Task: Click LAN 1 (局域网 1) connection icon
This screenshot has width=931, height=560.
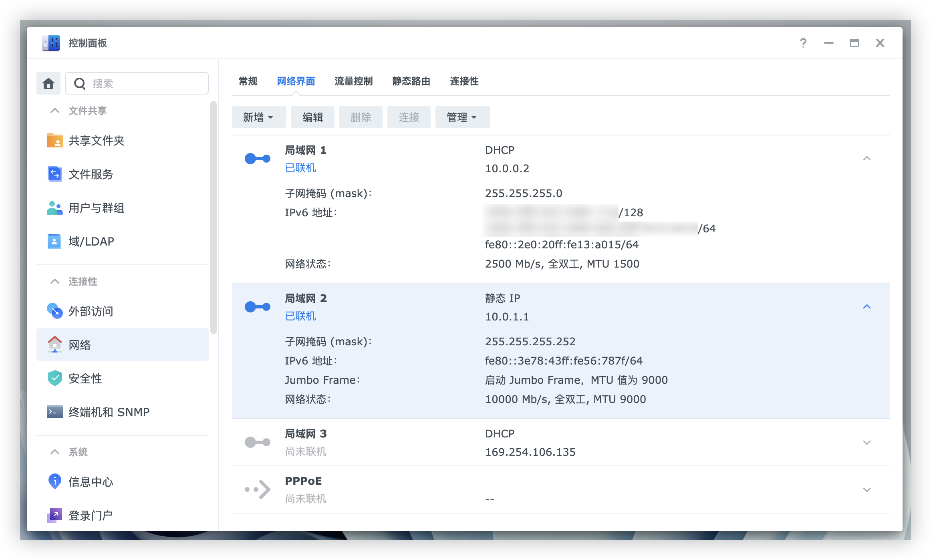Action: click(258, 159)
